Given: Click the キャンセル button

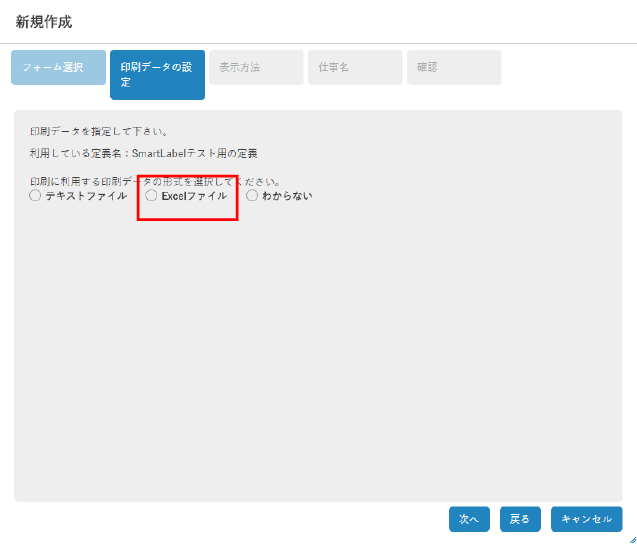Looking at the screenshot, I should pyautogui.click(x=587, y=519).
